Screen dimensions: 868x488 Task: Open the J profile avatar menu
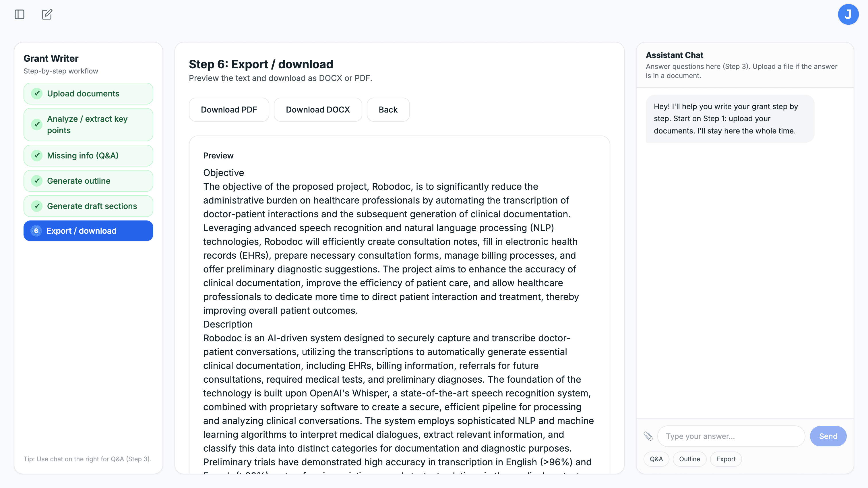click(848, 14)
